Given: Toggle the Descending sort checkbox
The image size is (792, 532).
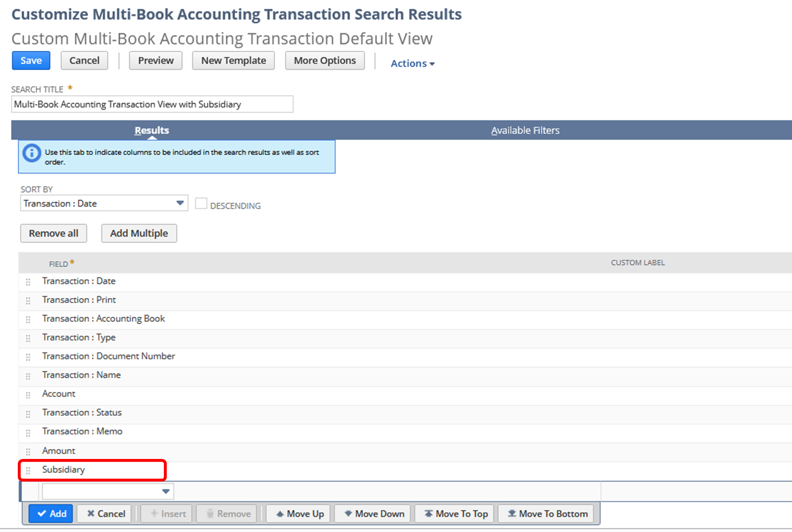Looking at the screenshot, I should [201, 203].
